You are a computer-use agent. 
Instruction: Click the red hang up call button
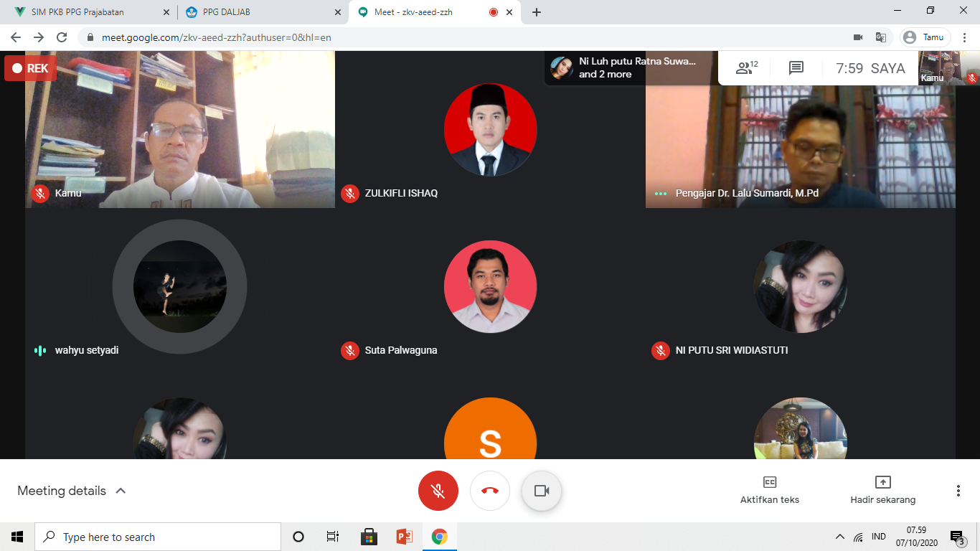tap(490, 491)
